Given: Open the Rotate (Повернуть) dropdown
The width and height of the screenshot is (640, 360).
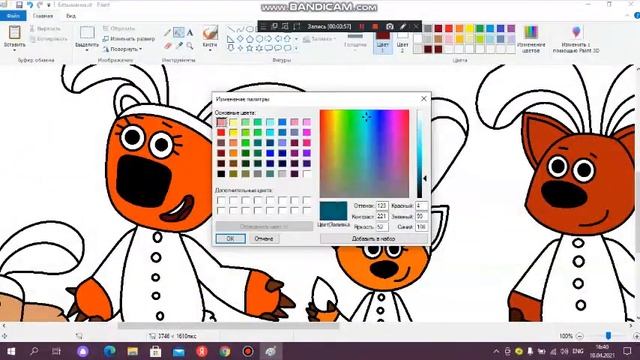Looking at the screenshot, I should point(122,49).
